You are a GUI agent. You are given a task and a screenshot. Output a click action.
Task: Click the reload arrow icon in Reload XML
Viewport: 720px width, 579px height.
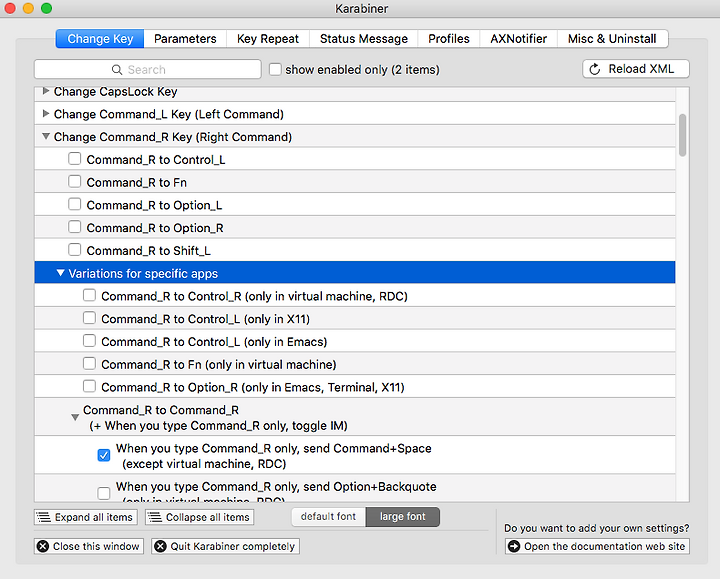tap(595, 69)
